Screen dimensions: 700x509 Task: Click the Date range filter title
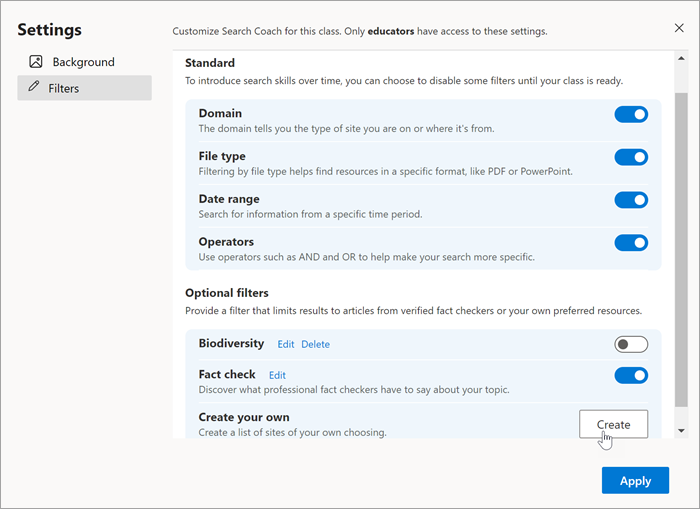(x=229, y=199)
